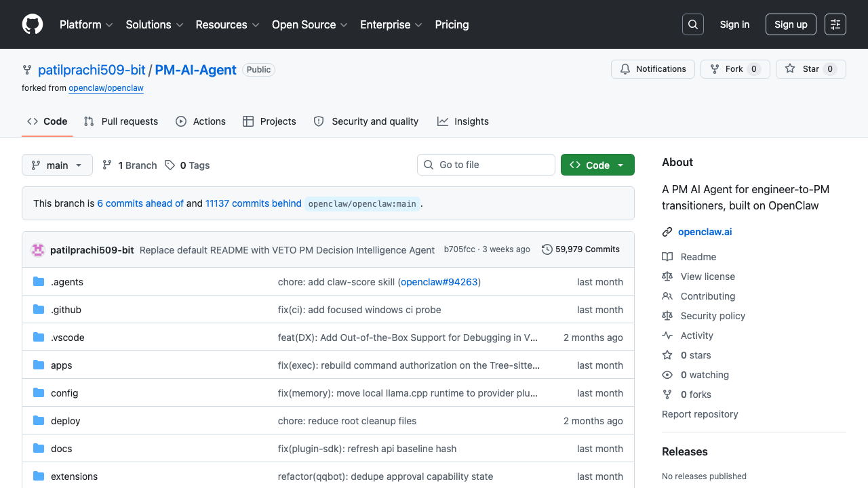Click the Sign in link
The height and width of the screenshot is (488, 868).
734,24
